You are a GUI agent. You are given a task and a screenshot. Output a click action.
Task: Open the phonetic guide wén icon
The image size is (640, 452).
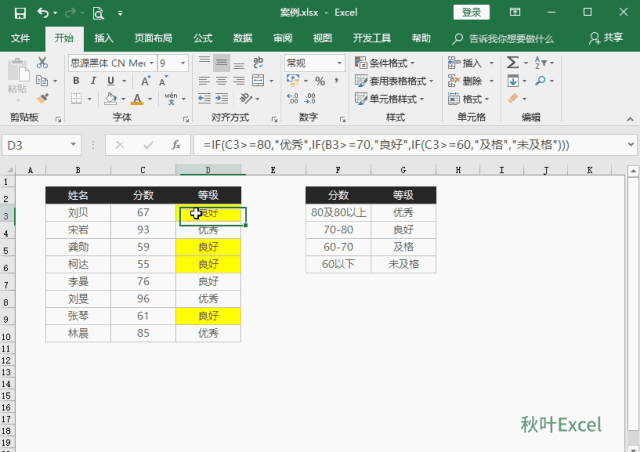click(x=171, y=98)
